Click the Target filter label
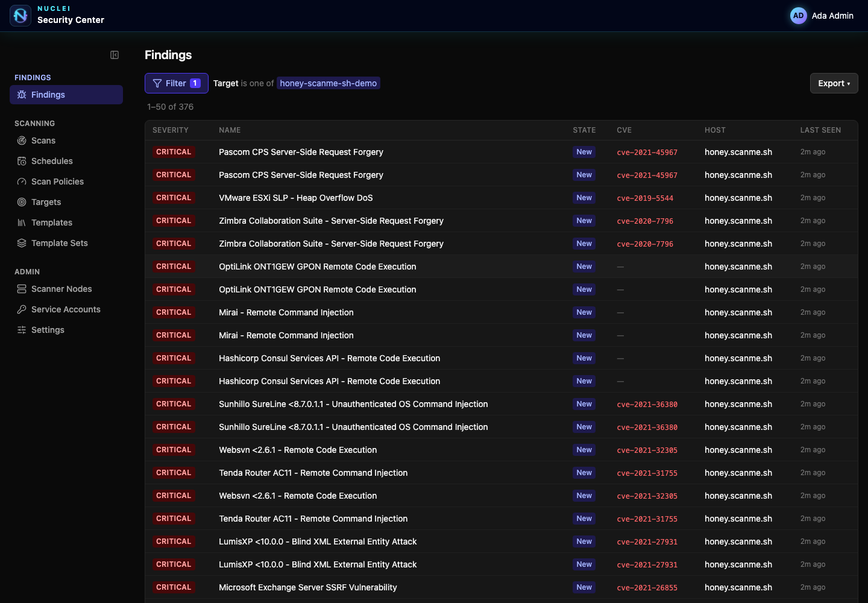Screen dimensions: 868x603 (226, 83)
